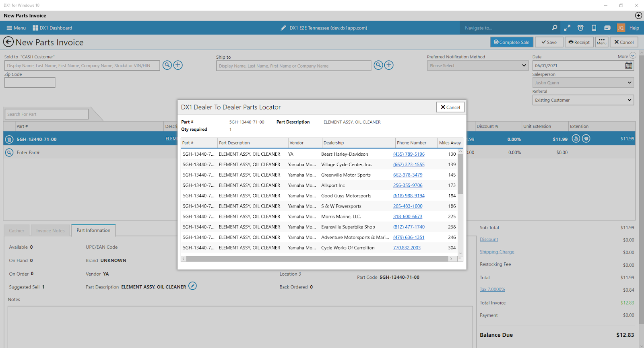Edit Part Description with the pencil icon
Screen dimensions: 644x348
click(193, 286)
